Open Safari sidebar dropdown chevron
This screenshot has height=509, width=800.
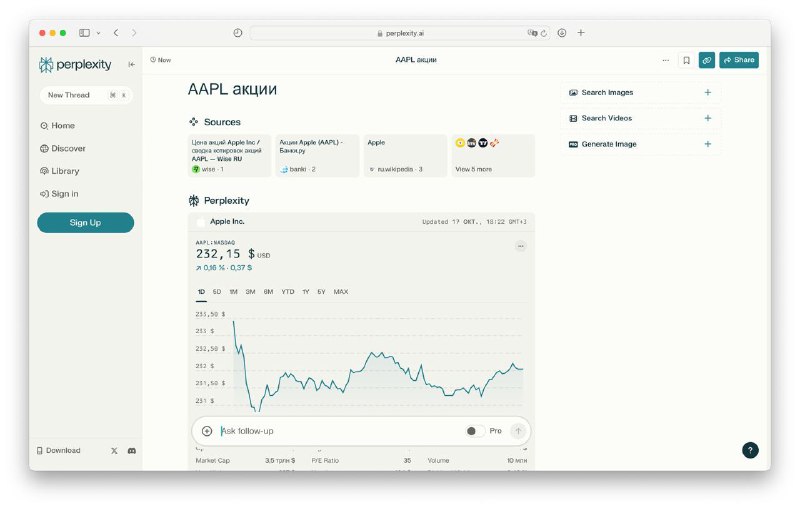[x=98, y=33]
